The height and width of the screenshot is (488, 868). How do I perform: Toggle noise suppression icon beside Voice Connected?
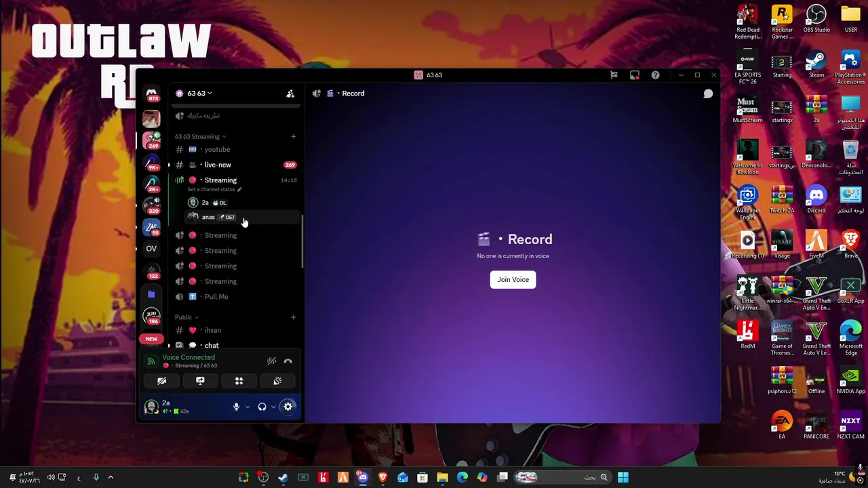tap(271, 361)
